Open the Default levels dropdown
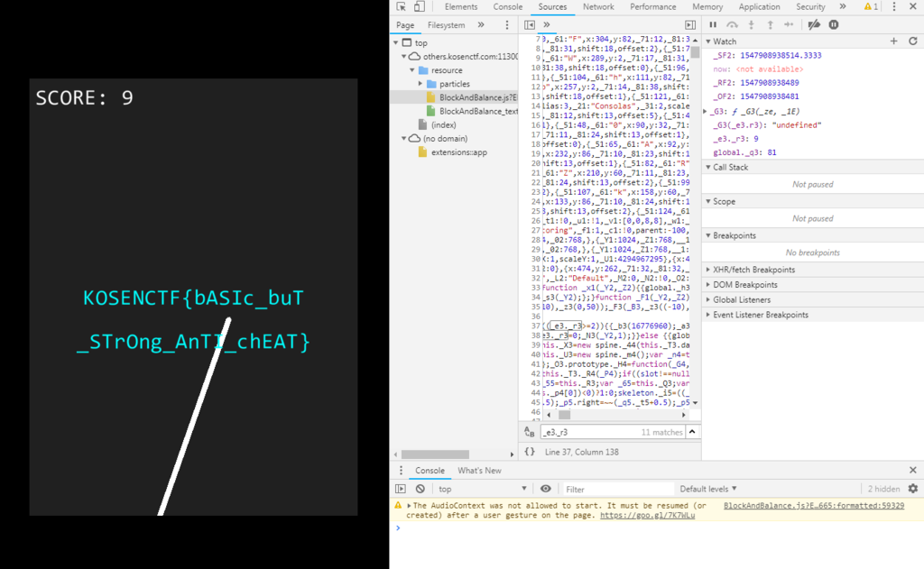The width and height of the screenshot is (924, 569). (x=708, y=488)
